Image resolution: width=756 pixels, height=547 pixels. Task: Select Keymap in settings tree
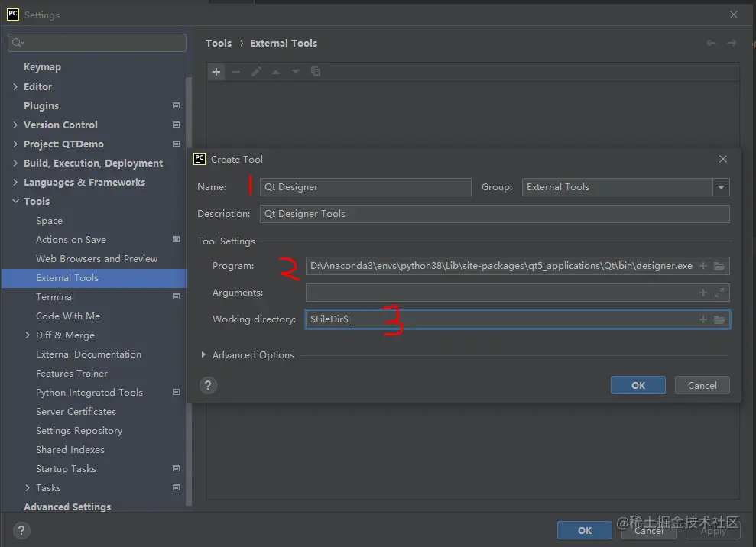point(43,67)
